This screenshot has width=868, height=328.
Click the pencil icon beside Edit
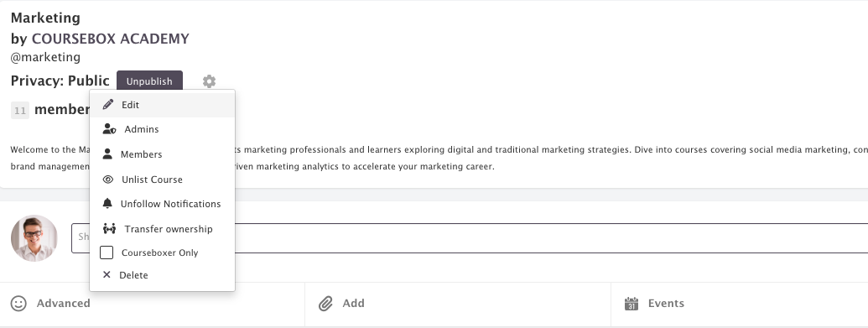click(108, 104)
